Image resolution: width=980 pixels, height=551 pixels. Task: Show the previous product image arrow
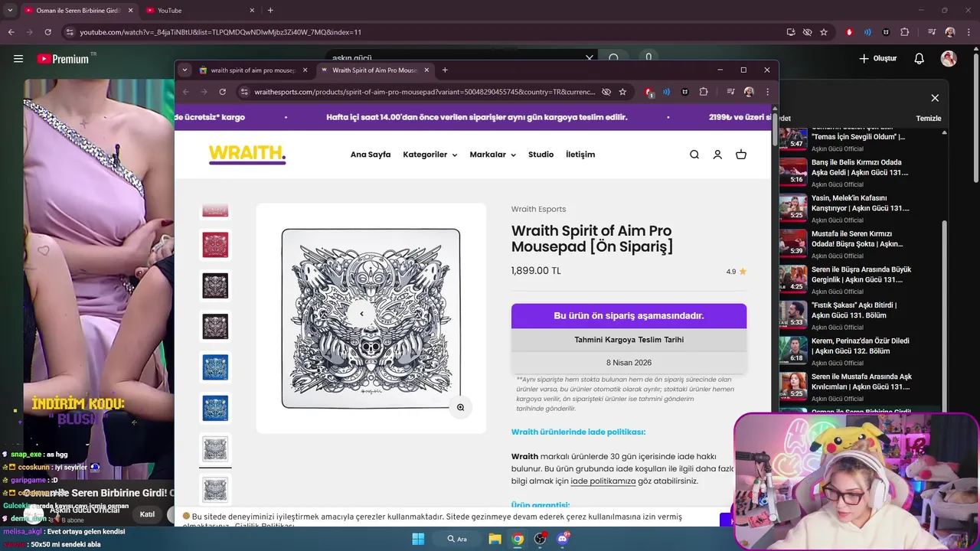pyautogui.click(x=361, y=314)
